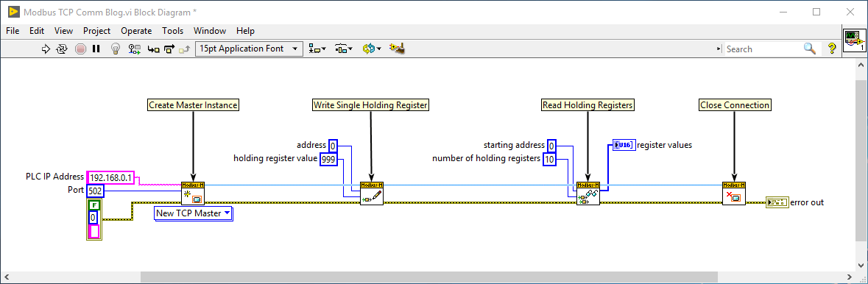Open the Reorder dropdown

click(x=372, y=49)
